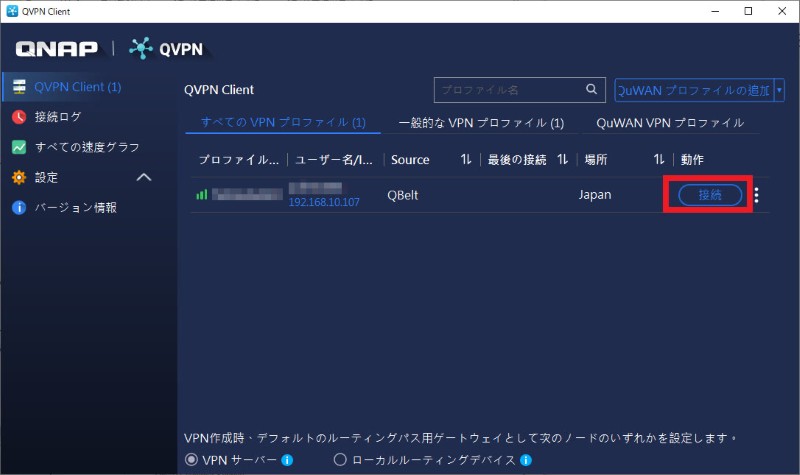The width and height of the screenshot is (800, 475).
Task: Open the three-dot profile action menu
Action: click(756, 195)
